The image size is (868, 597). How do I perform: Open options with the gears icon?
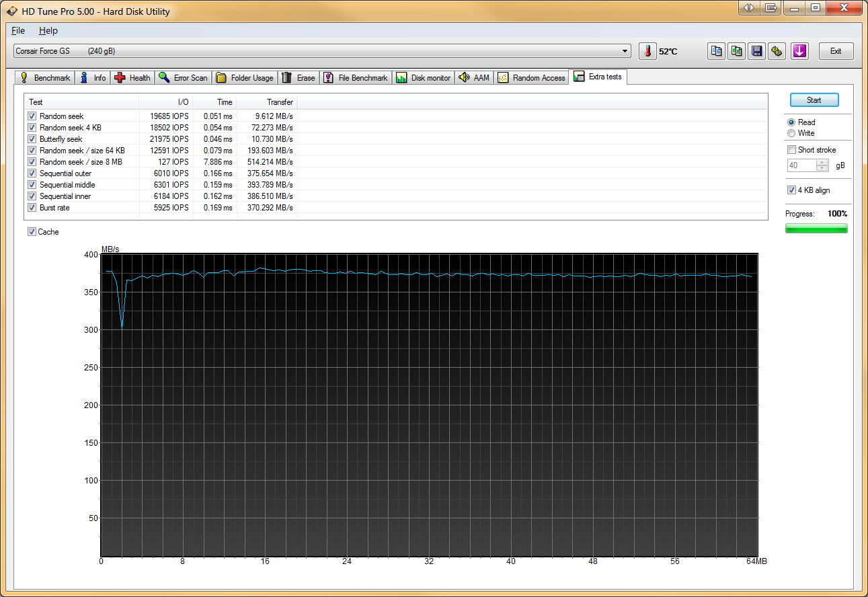[777, 51]
